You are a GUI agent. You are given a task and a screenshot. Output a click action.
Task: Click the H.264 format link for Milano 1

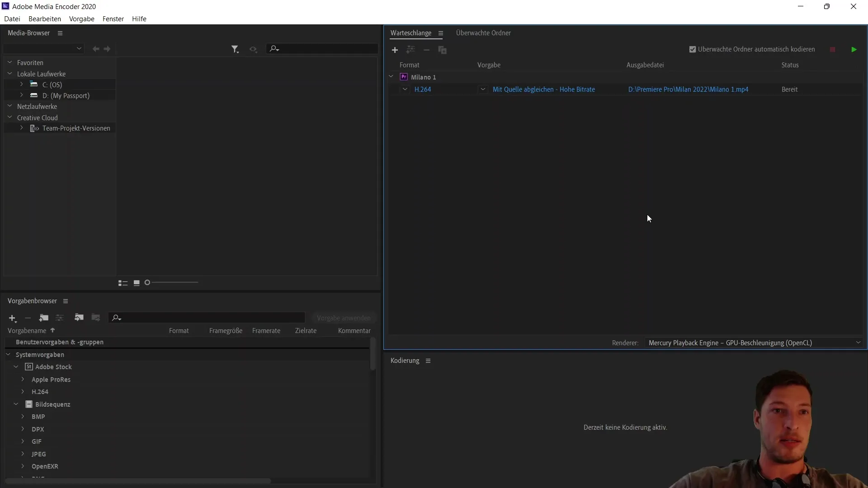click(423, 89)
